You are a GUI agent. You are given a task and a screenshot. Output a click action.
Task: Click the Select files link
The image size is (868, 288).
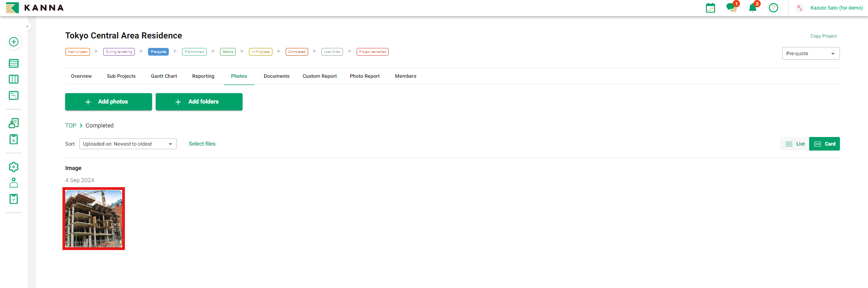[x=202, y=144]
